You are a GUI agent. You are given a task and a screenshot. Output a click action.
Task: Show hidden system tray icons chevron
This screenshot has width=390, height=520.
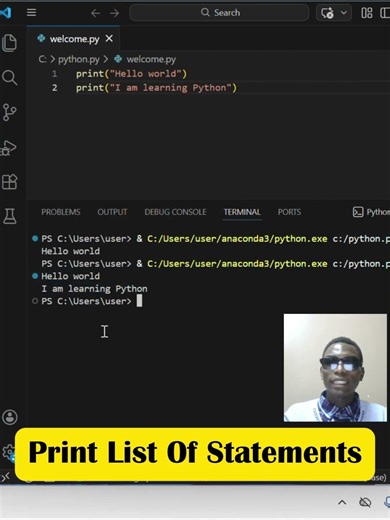[342, 502]
